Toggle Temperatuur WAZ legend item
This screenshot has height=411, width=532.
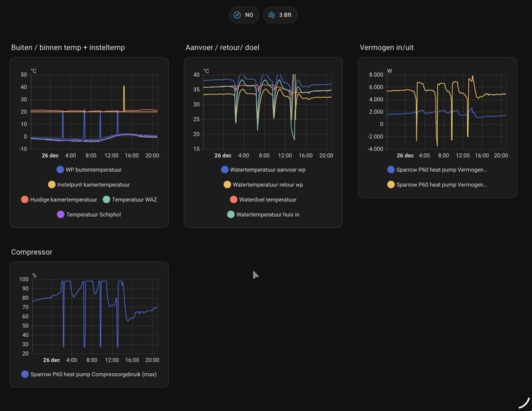[x=130, y=200]
